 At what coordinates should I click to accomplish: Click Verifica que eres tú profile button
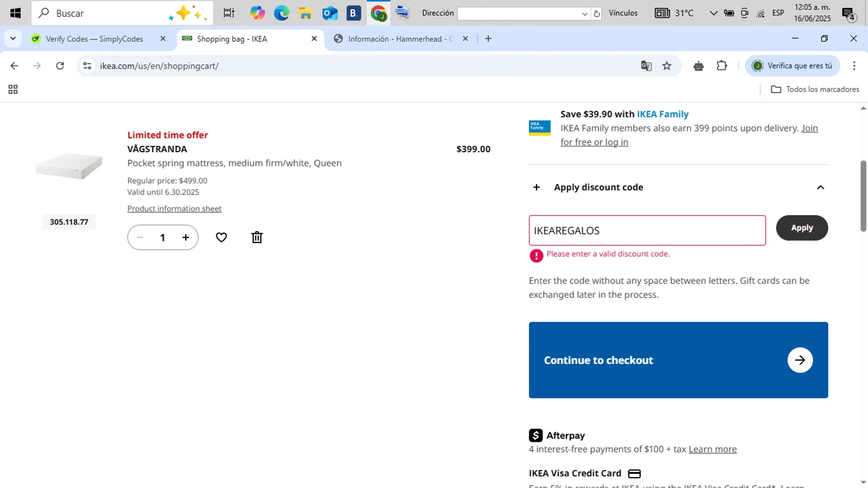pyautogui.click(x=792, y=66)
